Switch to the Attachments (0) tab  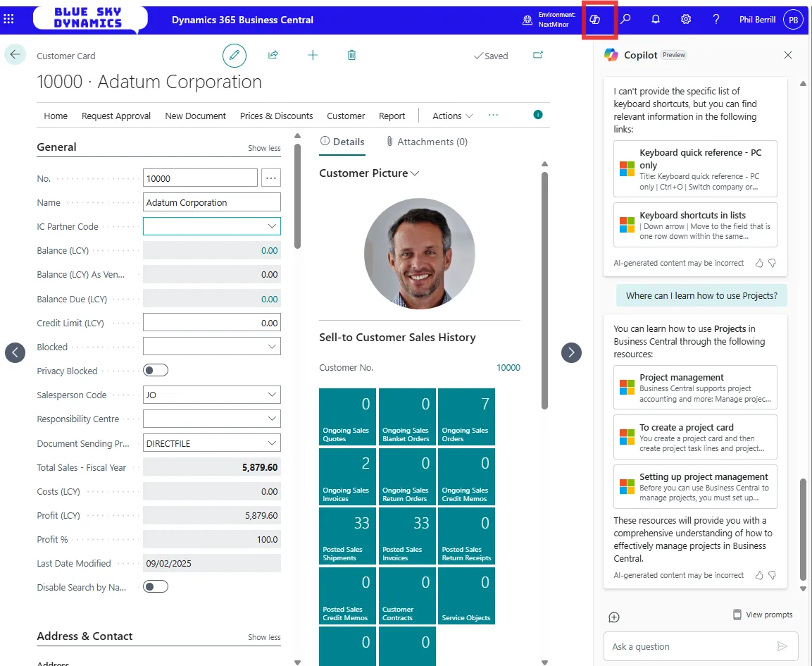(427, 142)
